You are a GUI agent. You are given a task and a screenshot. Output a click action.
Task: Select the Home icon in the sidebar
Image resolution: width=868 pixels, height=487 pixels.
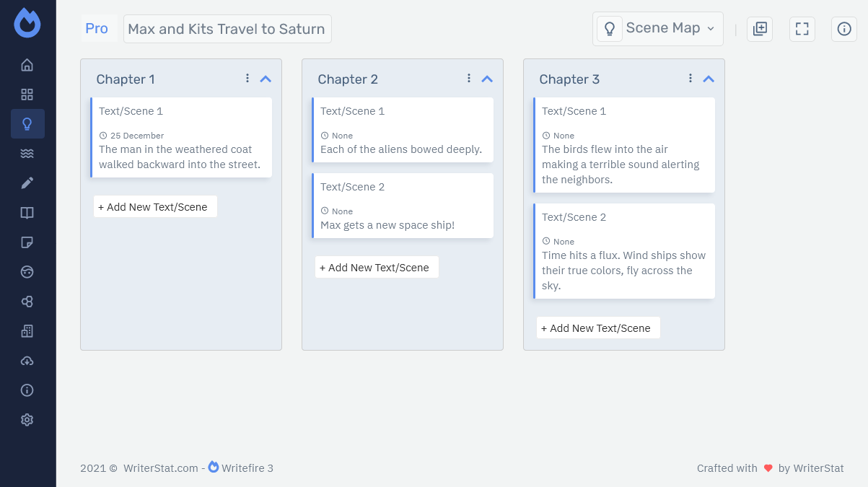point(27,64)
